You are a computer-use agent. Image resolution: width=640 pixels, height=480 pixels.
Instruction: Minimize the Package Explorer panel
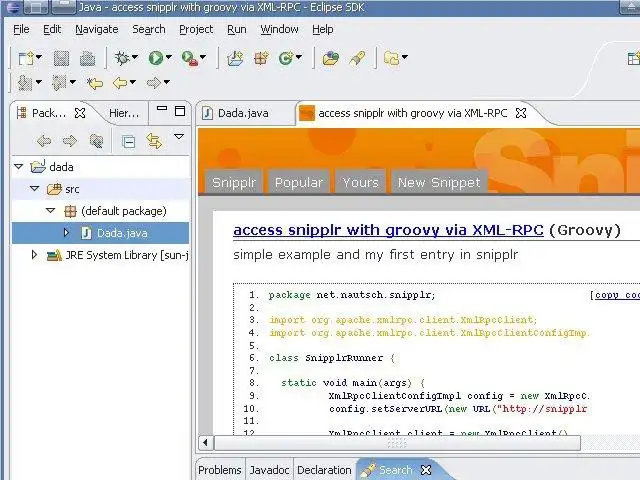(x=162, y=109)
